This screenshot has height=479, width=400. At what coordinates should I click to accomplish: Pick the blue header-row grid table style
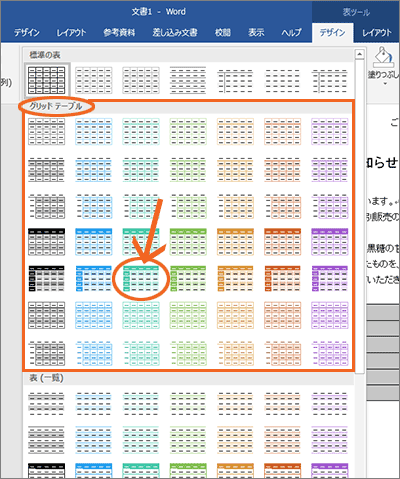pyautogui.click(x=94, y=242)
